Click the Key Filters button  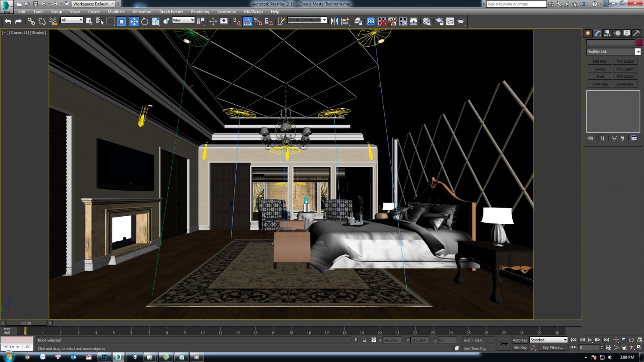coord(554,347)
